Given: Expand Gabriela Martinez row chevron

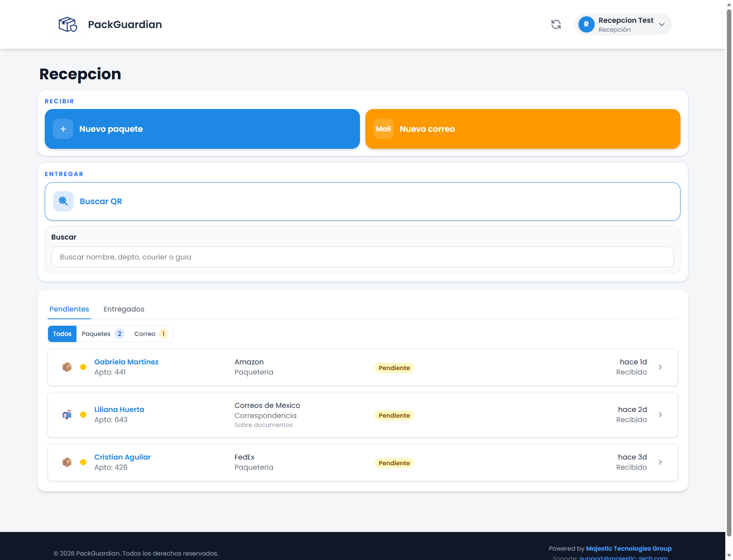Looking at the screenshot, I should tap(660, 367).
